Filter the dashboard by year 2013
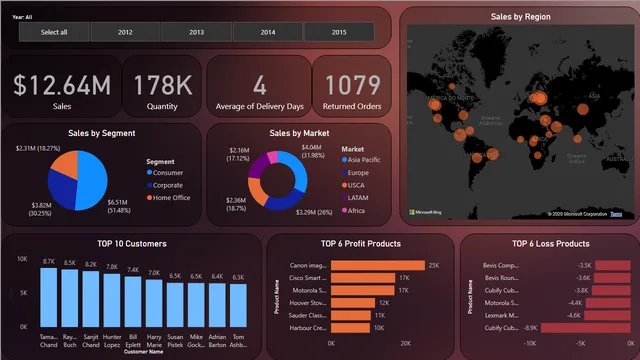 pyautogui.click(x=196, y=32)
